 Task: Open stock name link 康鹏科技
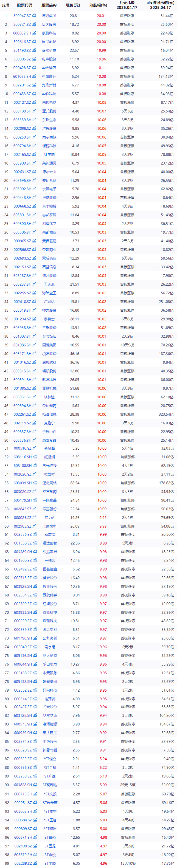tap(49, 33)
